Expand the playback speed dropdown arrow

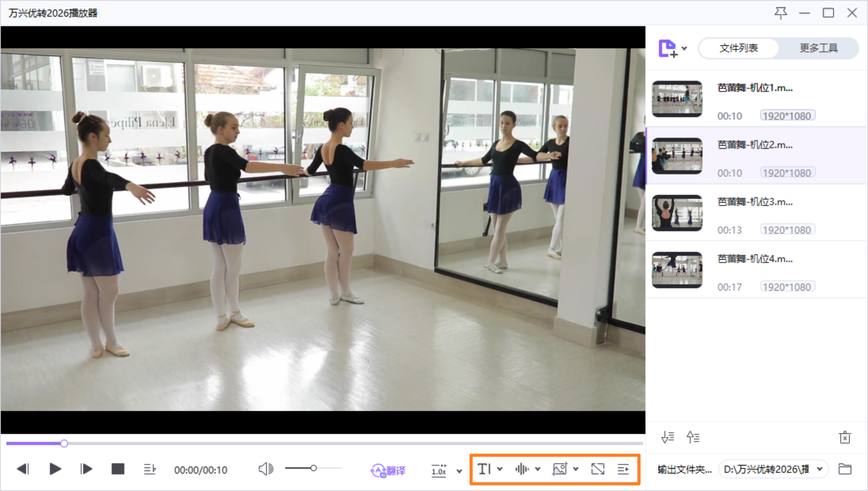click(459, 470)
